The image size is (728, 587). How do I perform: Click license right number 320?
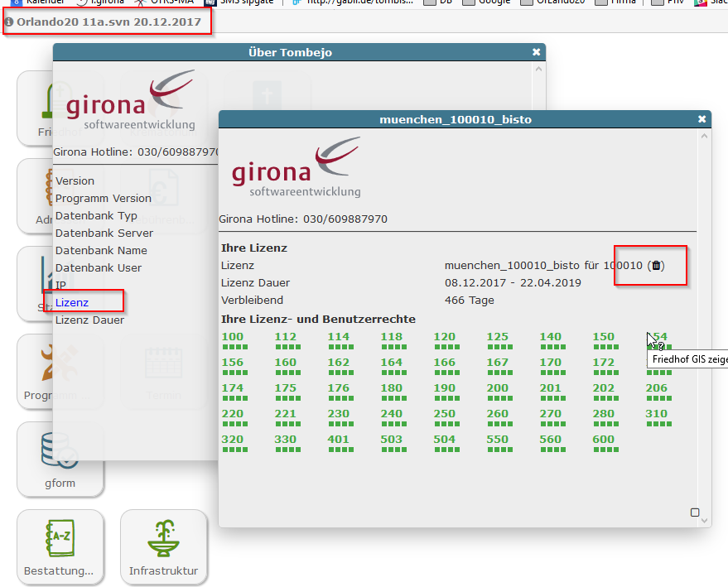233,439
